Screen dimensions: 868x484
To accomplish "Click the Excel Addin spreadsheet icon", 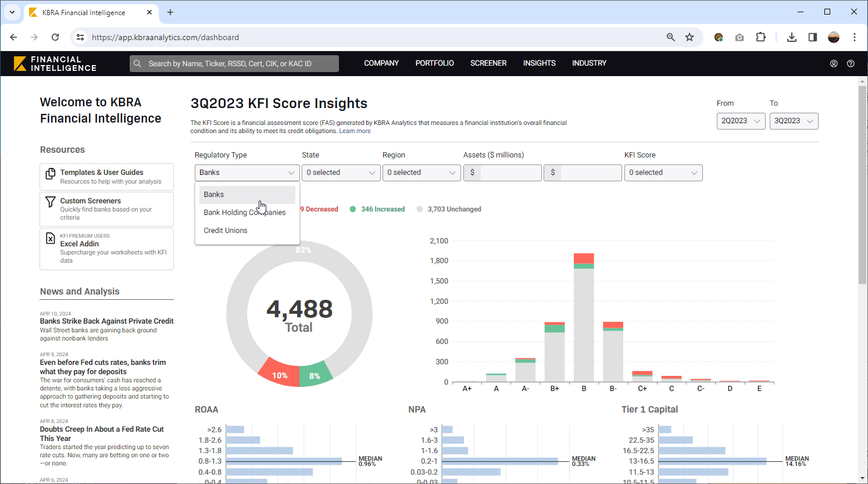I will [x=51, y=238].
